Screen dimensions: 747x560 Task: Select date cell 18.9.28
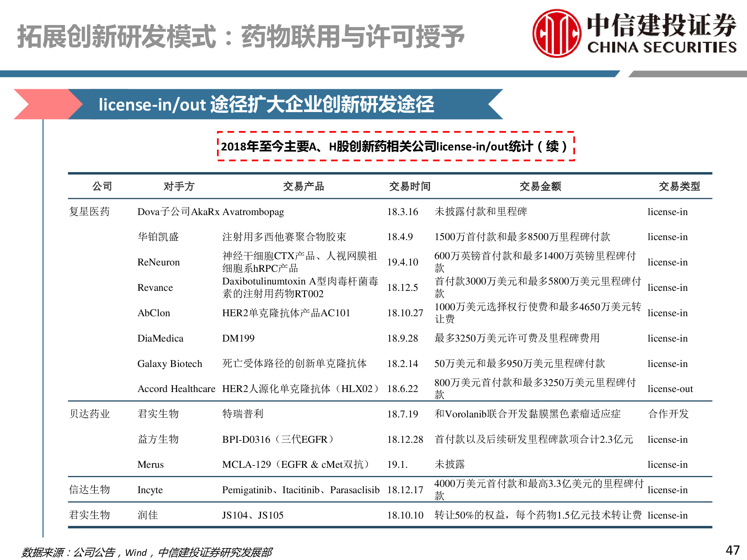point(403,338)
